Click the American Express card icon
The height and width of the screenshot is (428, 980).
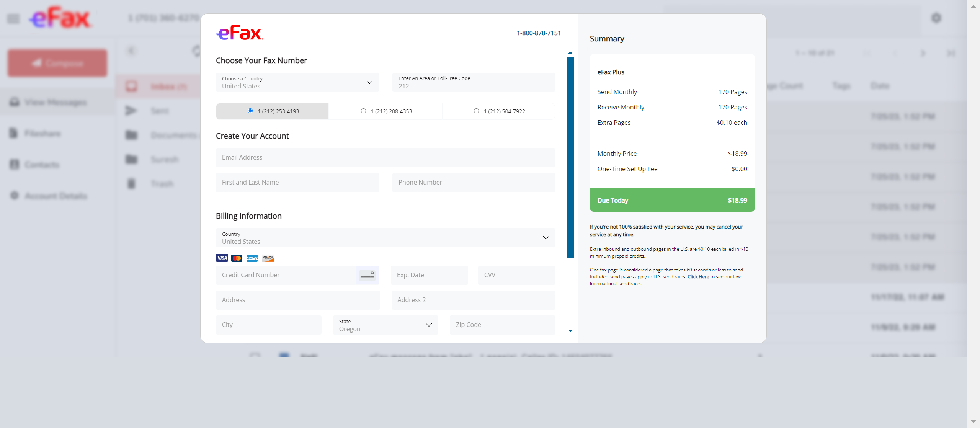tap(252, 258)
